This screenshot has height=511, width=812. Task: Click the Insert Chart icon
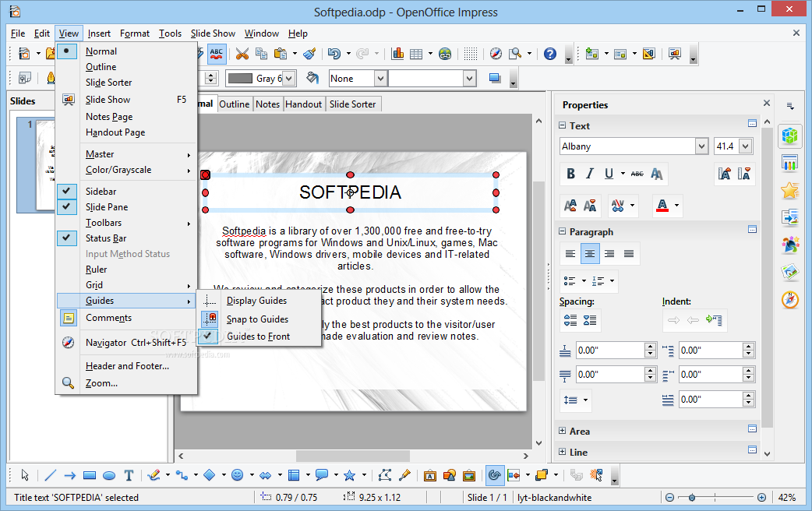(x=397, y=54)
